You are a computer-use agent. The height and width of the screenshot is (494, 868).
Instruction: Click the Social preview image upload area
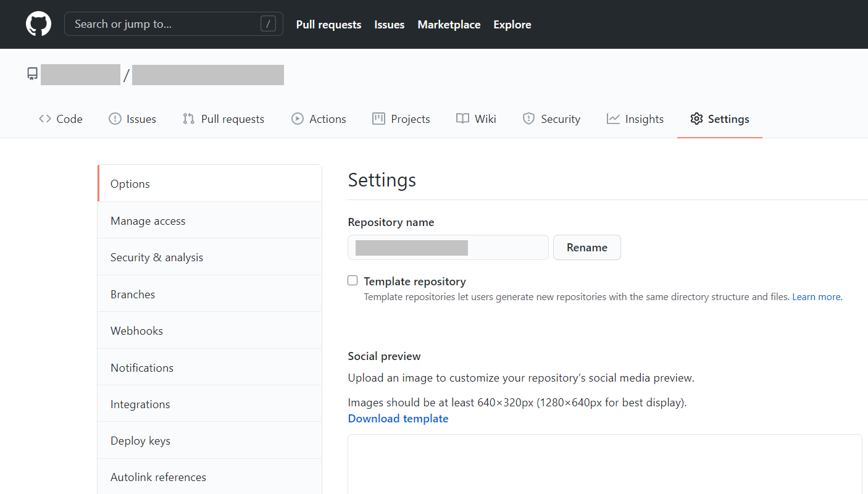[605, 464]
